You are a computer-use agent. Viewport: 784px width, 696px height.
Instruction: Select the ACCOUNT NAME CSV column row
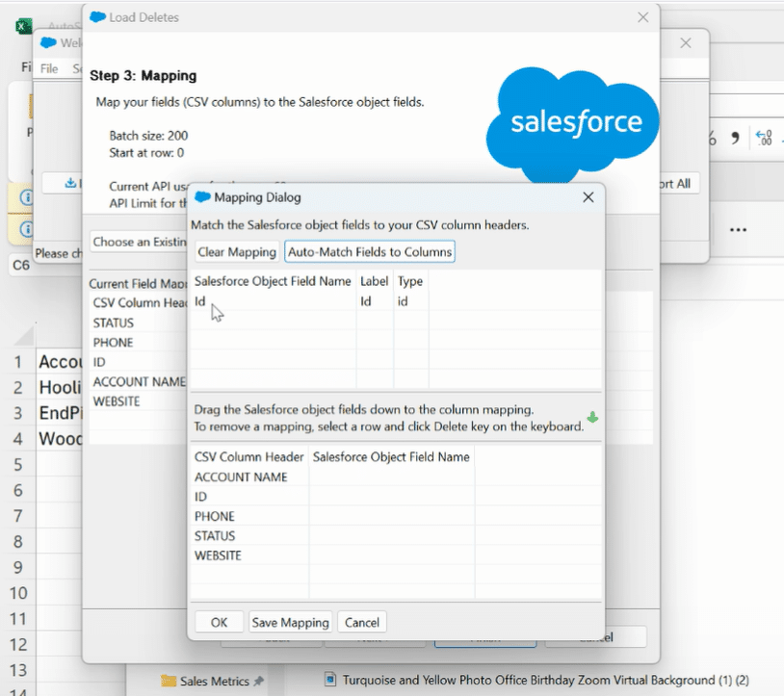tap(242, 477)
